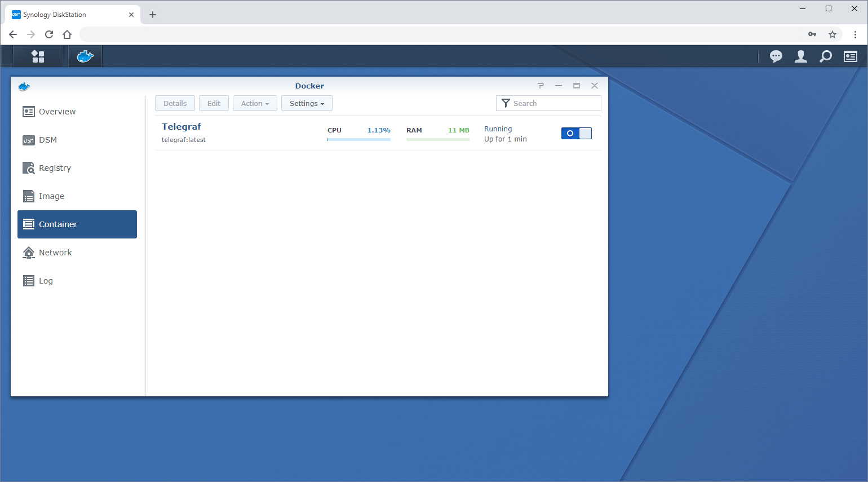This screenshot has width=868, height=482.
Task: Click the search filter funnel icon
Action: (506, 103)
